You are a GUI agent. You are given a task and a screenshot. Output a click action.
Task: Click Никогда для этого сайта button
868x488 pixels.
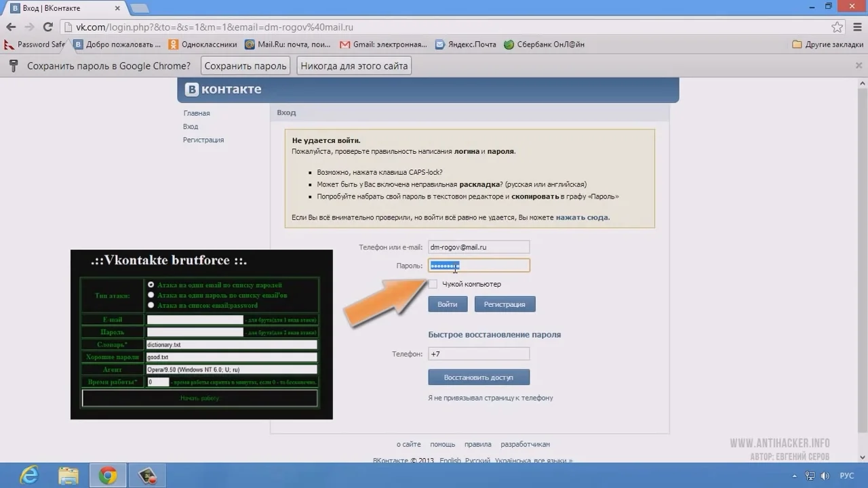point(354,66)
